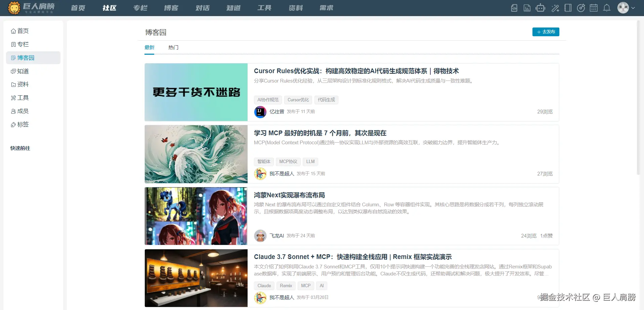This screenshot has width=644, height=310.
Task: Click the 29浏览 view count
Action: point(545,112)
